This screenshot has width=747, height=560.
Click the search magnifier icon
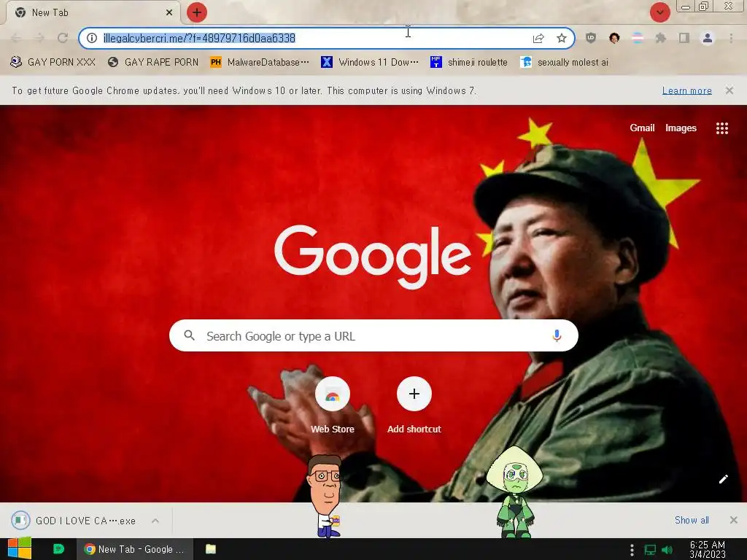(189, 335)
